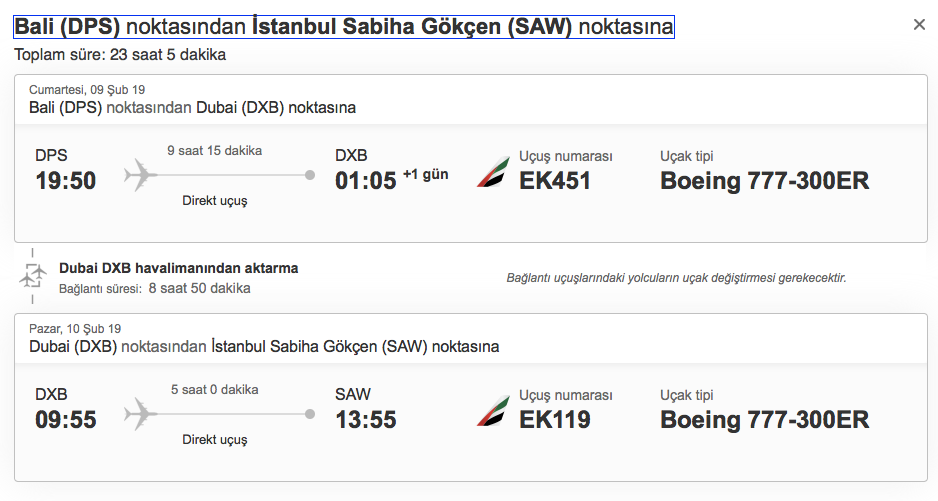Click the transfer icon for Dubai DXB connection
The width and height of the screenshot is (938, 501).
click(x=33, y=275)
